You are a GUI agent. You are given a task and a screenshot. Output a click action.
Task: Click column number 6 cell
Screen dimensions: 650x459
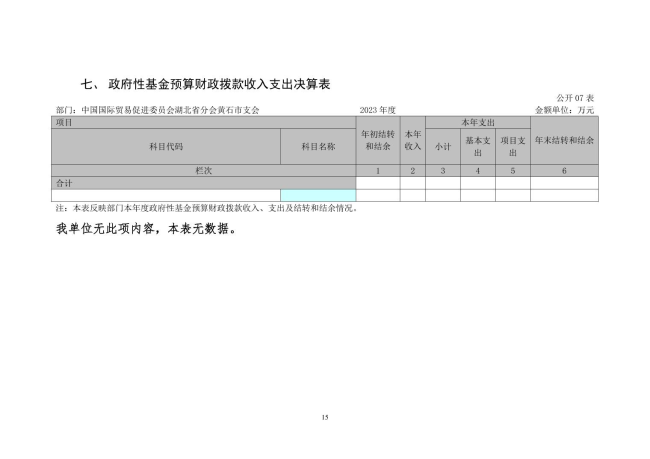click(564, 170)
